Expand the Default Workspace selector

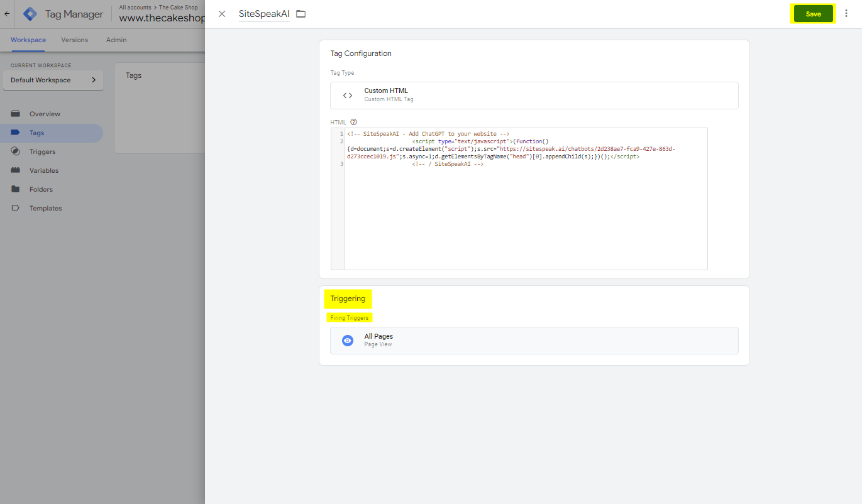[53, 80]
